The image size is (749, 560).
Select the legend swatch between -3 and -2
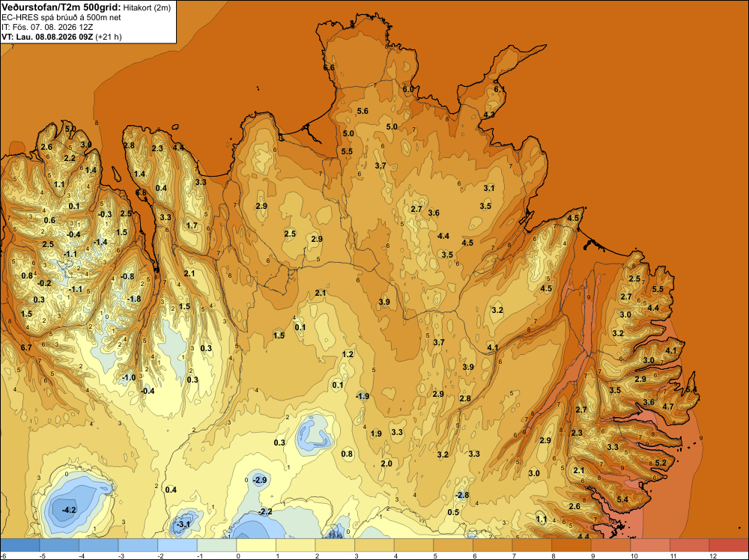pos(138,545)
